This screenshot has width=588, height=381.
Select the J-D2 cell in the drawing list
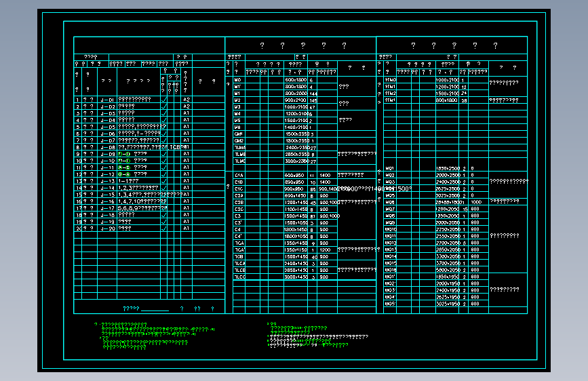107,107
